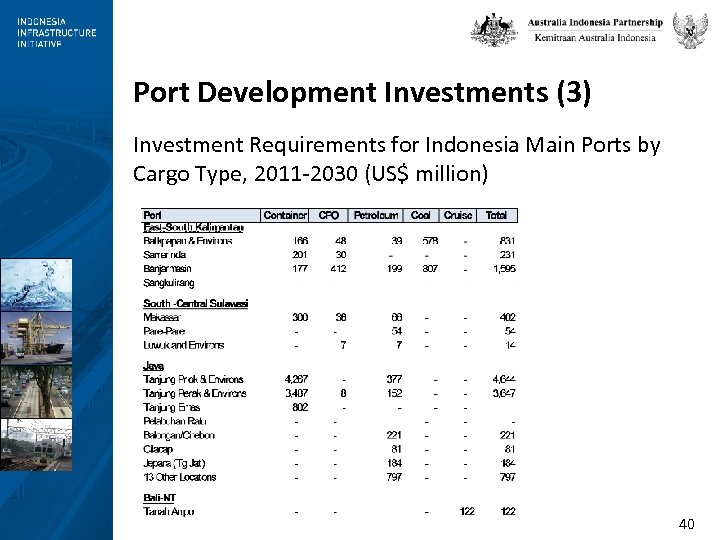Image resolution: width=720 pixels, height=540 pixels.
Task: Click Makassar total value 402
Action: (507, 317)
